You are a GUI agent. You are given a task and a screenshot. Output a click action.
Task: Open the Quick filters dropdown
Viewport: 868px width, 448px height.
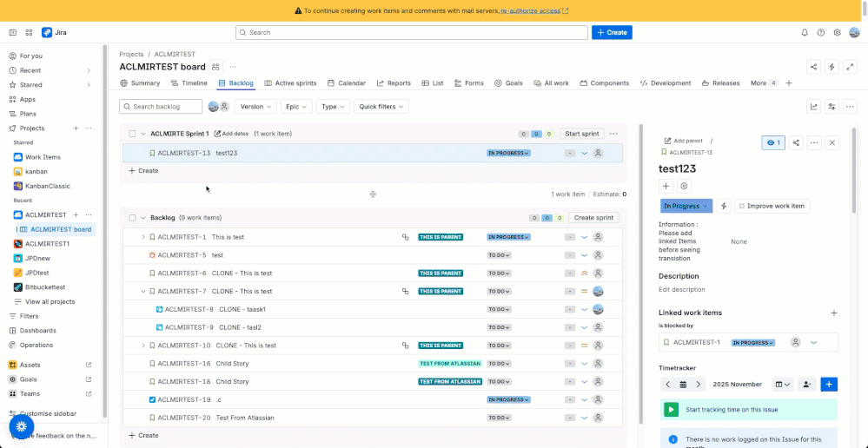point(381,107)
